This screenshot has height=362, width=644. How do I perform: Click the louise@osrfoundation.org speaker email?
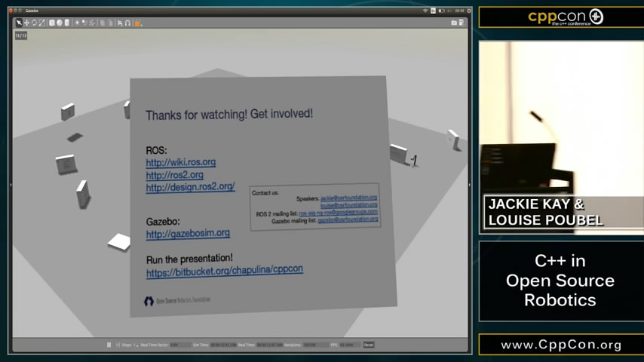click(x=348, y=204)
